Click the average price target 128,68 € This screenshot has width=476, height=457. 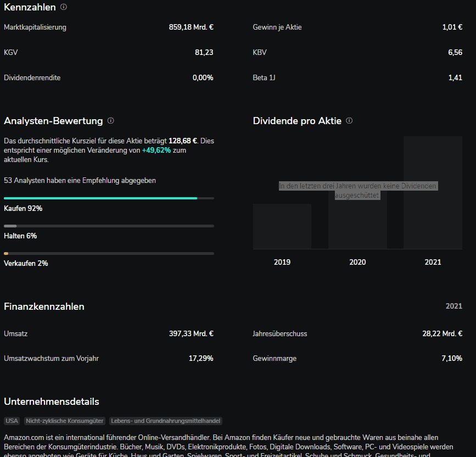pos(184,141)
